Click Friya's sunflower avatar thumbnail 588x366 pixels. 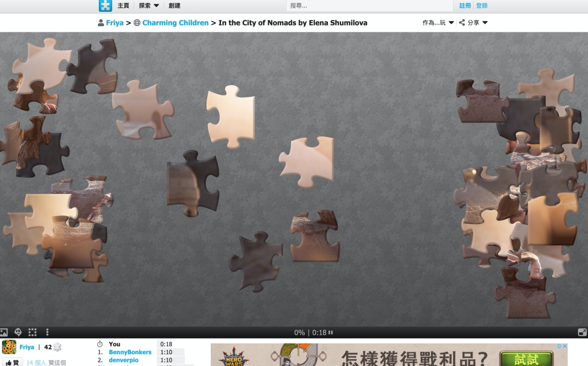tap(9, 347)
